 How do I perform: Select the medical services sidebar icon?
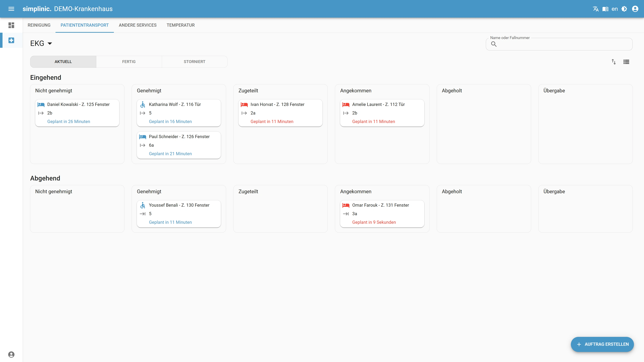click(x=11, y=40)
